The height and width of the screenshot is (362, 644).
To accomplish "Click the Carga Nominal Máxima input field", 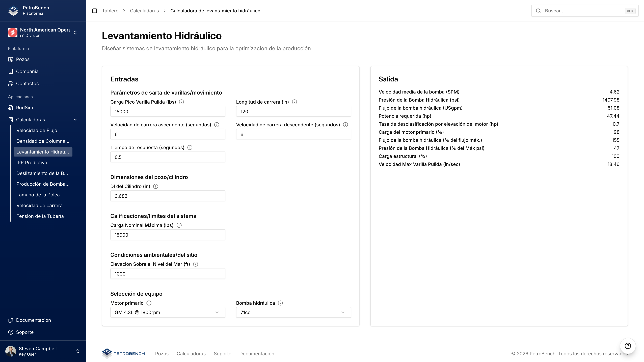I will (168, 235).
